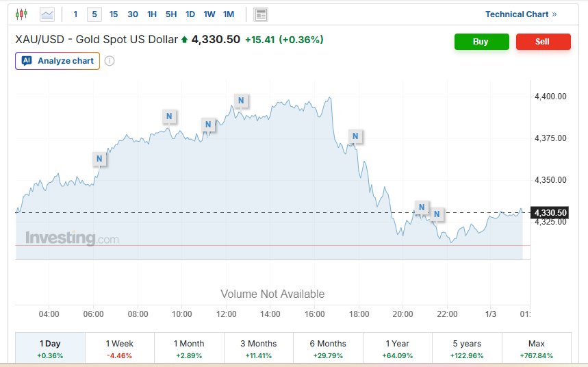Open the news marker near 18:00
588x367 pixels.
point(355,136)
